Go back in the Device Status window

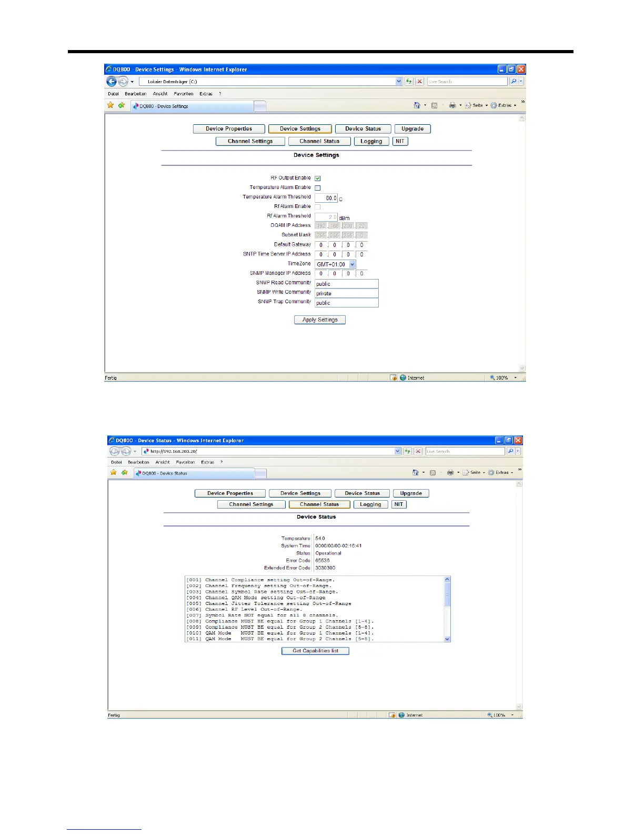pos(114,451)
